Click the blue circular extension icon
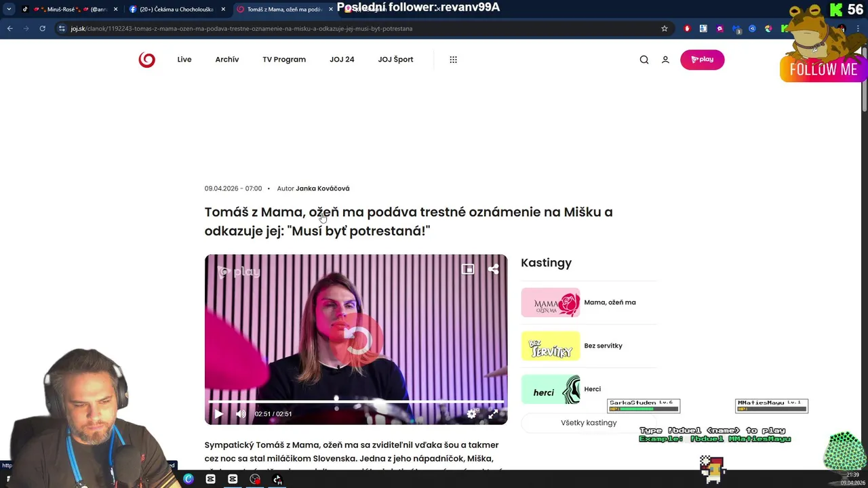Screen dimensions: 868x488 [x=752, y=28]
